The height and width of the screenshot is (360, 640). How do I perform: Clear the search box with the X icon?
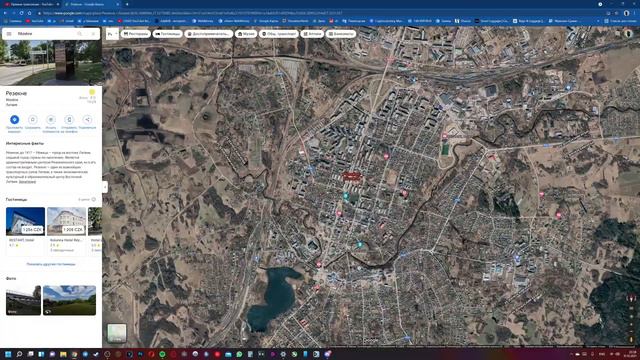point(93,34)
